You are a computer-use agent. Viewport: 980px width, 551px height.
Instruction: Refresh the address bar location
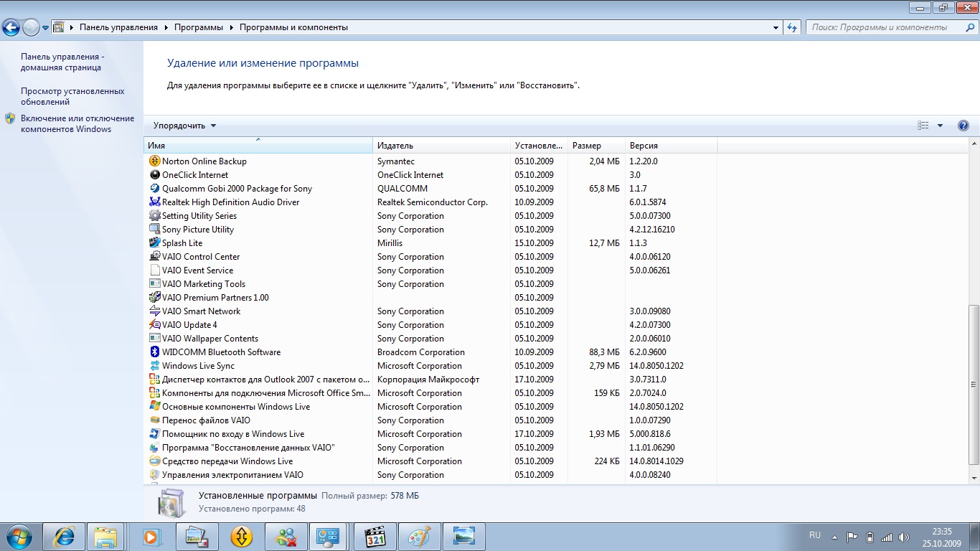pyautogui.click(x=792, y=27)
